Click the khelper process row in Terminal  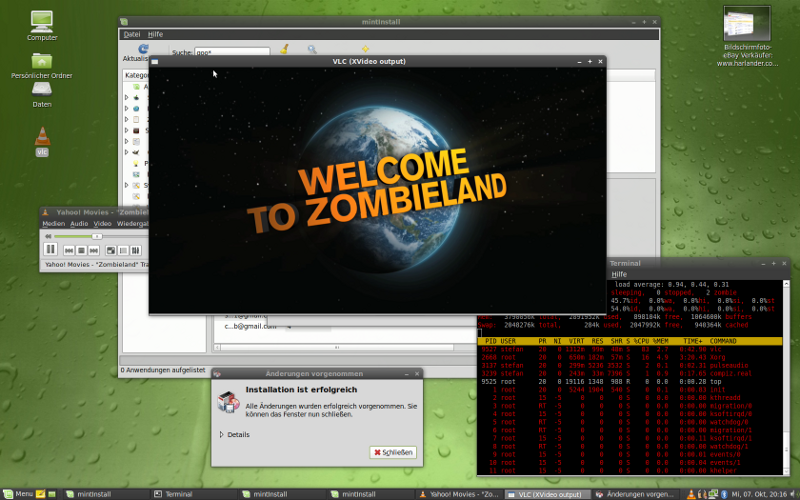coord(630,470)
